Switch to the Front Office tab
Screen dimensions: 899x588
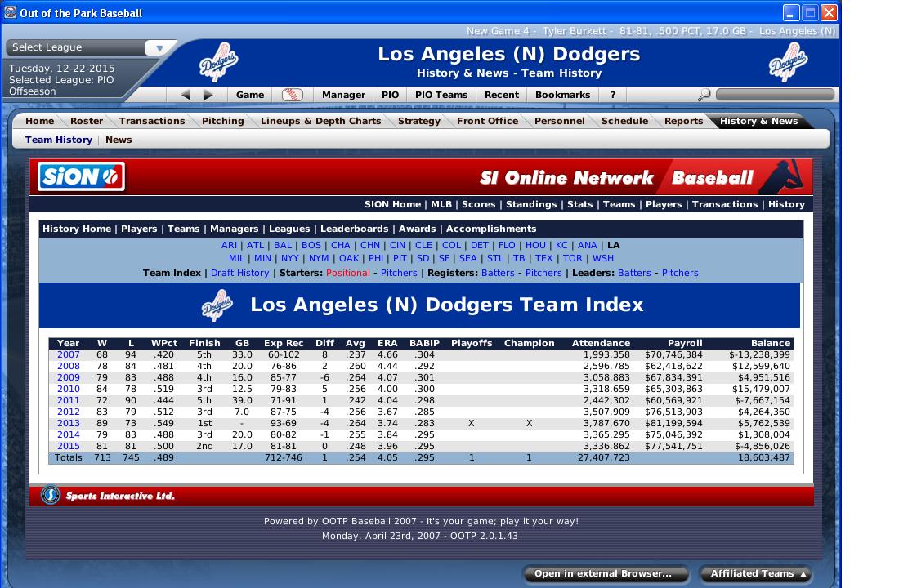coord(487,121)
